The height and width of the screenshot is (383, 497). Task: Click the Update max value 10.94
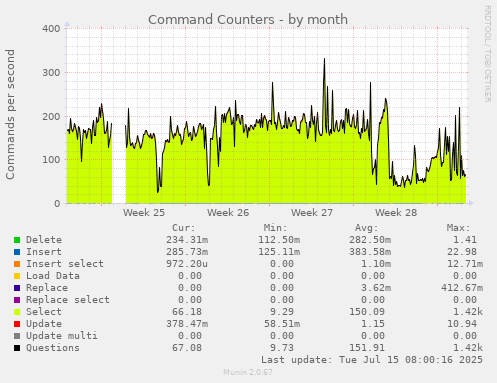click(462, 324)
